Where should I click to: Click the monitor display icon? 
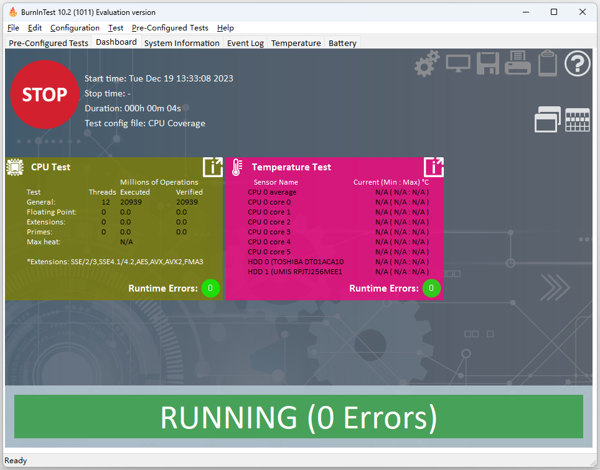click(x=458, y=64)
